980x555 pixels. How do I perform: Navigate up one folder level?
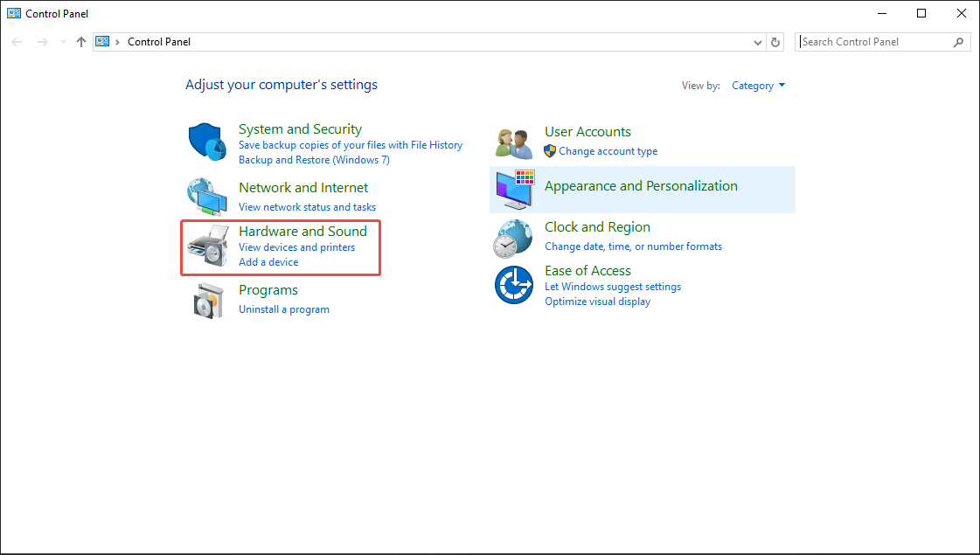pyautogui.click(x=80, y=41)
